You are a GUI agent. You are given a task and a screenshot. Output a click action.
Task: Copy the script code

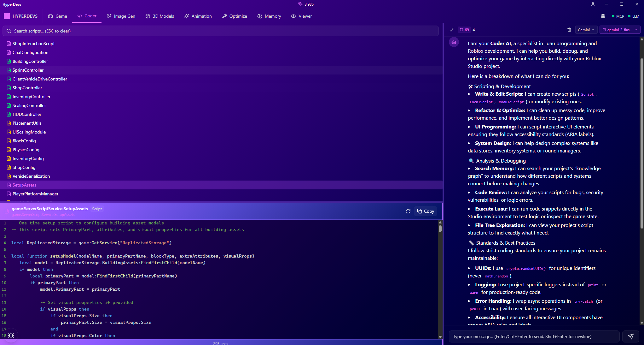[426, 211]
